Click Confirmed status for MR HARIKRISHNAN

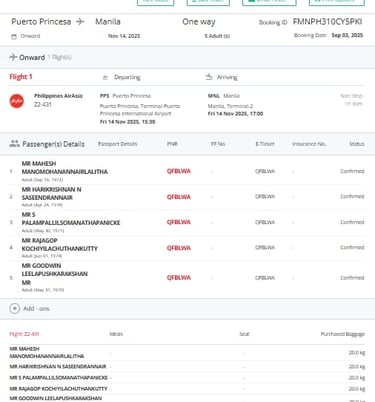coord(352,196)
